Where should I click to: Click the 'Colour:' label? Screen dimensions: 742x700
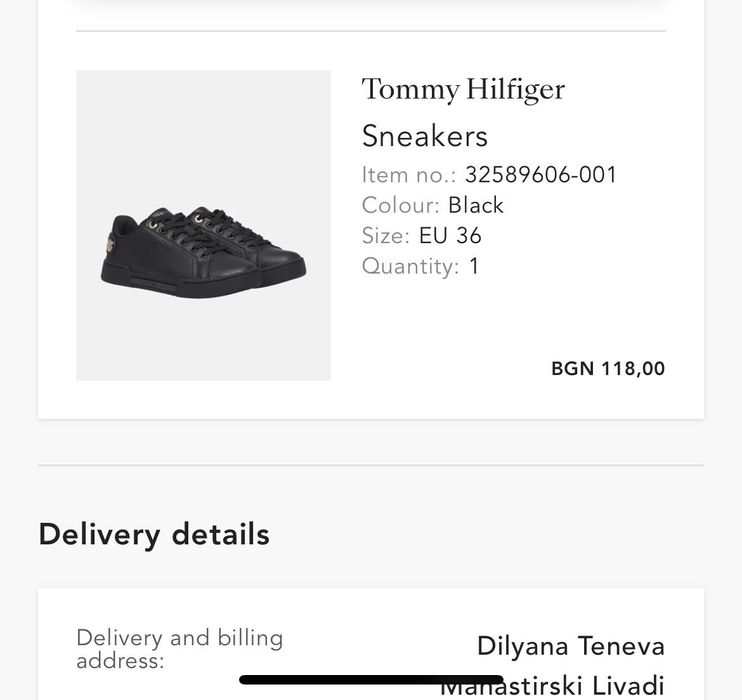pyautogui.click(x=400, y=205)
